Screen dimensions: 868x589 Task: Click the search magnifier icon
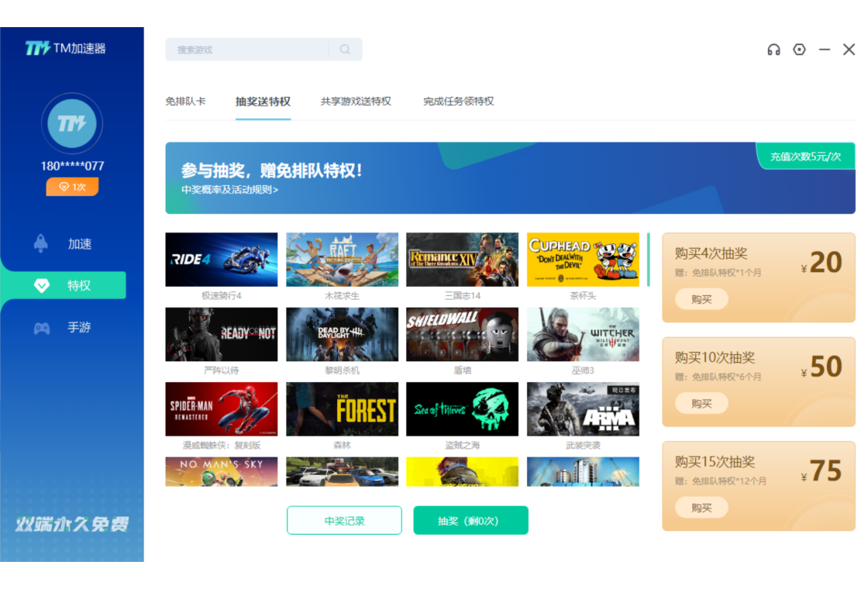[x=345, y=50]
